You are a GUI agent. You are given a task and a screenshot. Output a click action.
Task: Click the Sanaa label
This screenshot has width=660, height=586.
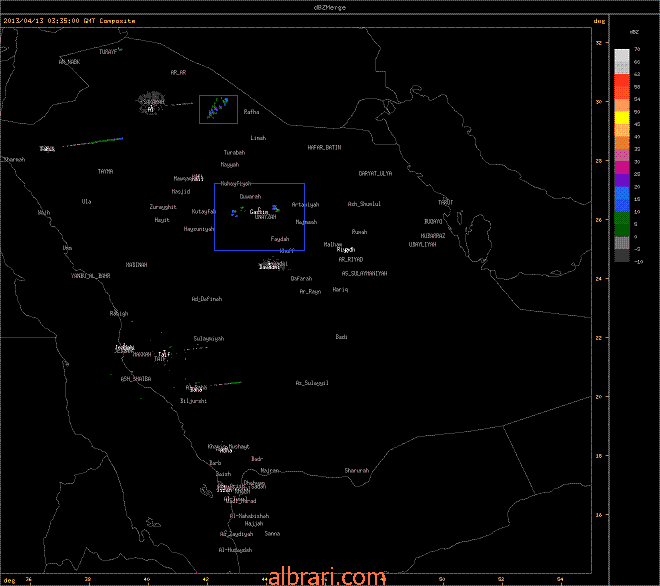click(272, 534)
